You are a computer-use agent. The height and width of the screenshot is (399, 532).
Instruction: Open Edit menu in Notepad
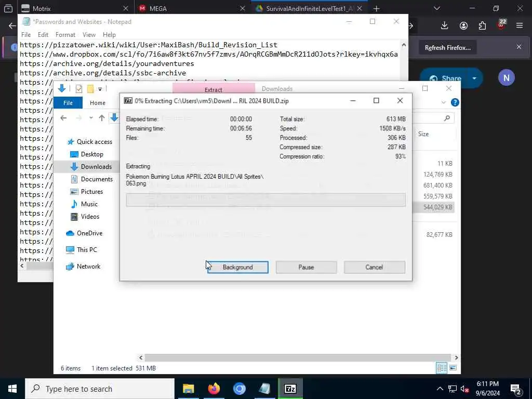[43, 35]
